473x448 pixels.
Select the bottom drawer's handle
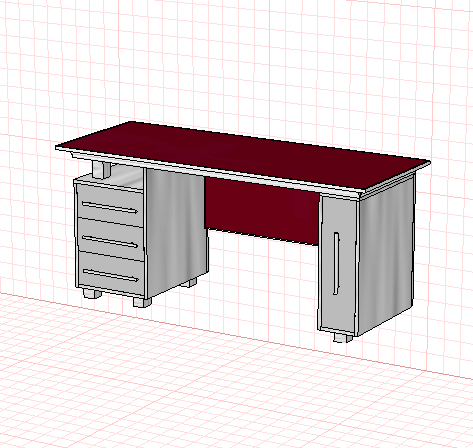pos(111,275)
